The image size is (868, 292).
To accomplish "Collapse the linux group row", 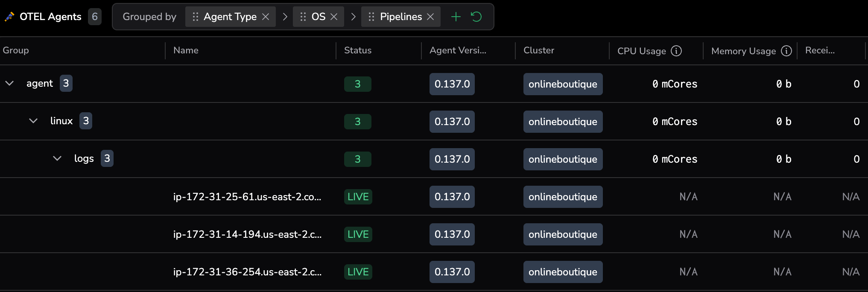I will coord(33,121).
